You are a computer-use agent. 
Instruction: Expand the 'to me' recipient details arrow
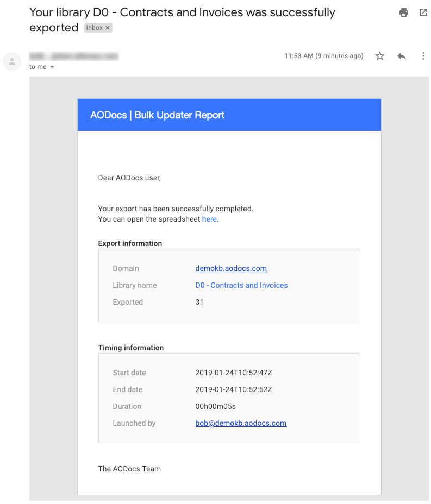tap(52, 67)
